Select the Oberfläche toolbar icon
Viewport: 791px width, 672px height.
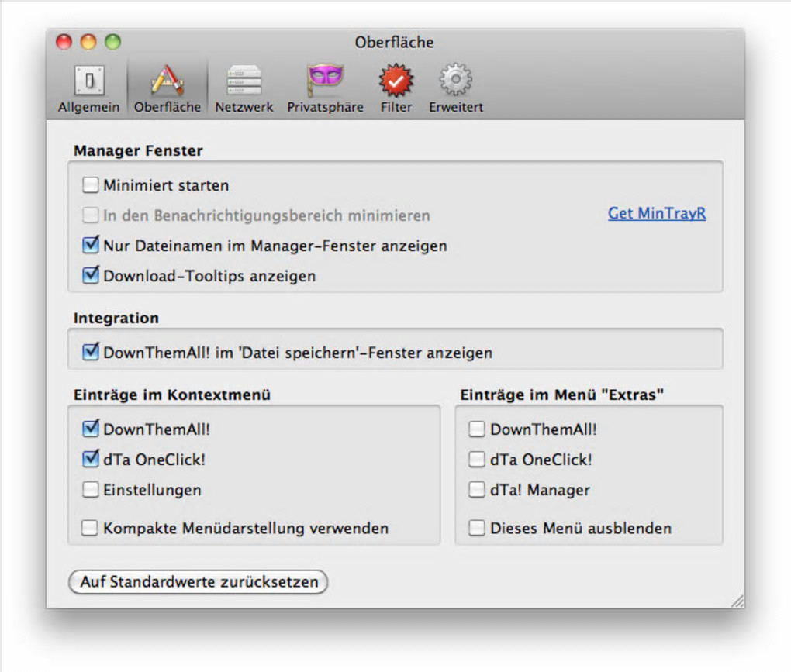click(167, 81)
